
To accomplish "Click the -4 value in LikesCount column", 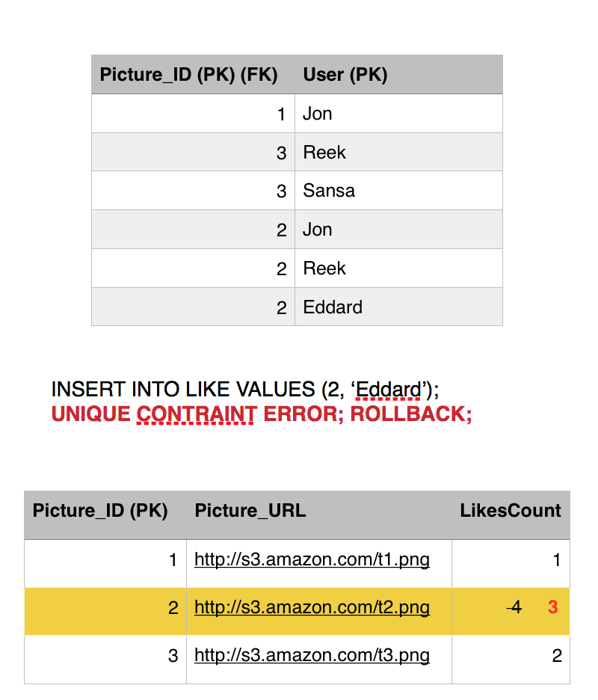I will pos(514,607).
